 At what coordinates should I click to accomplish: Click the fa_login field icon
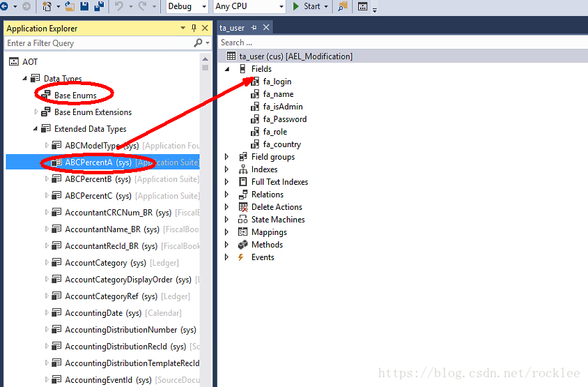(255, 82)
